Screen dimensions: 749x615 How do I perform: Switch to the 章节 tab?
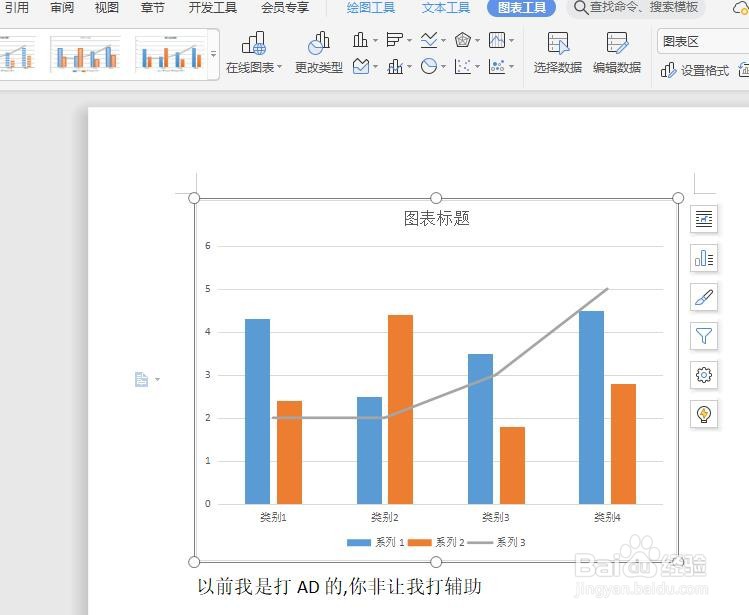tap(152, 7)
